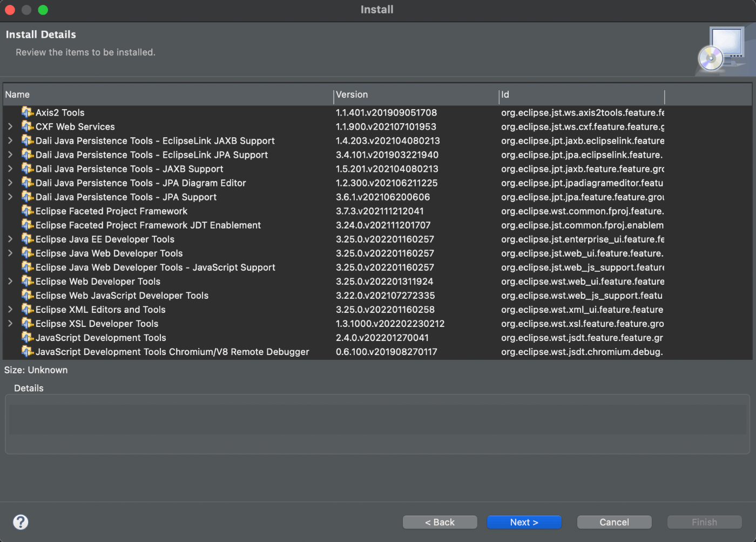Click the Eclipse Java EE Developer Tools icon
Screen dimensions: 756x542
pyautogui.click(x=27, y=238)
